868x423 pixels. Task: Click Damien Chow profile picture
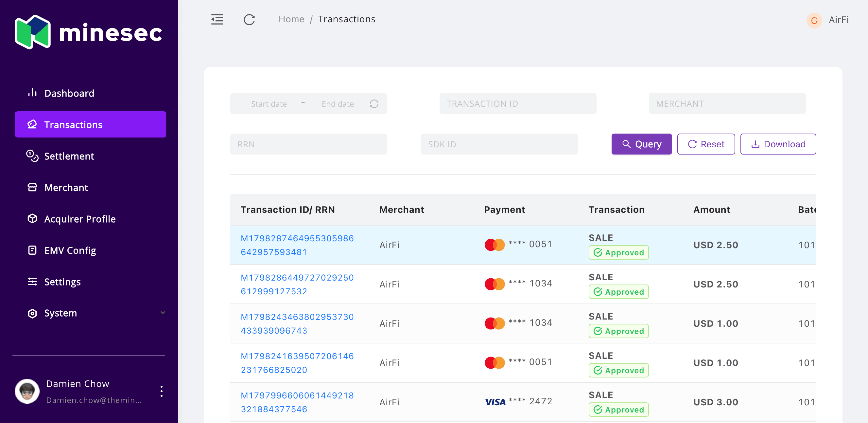pos(27,391)
